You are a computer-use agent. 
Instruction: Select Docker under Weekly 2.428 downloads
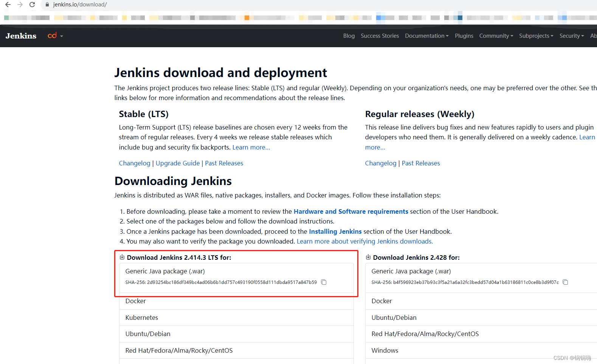pos(481,301)
